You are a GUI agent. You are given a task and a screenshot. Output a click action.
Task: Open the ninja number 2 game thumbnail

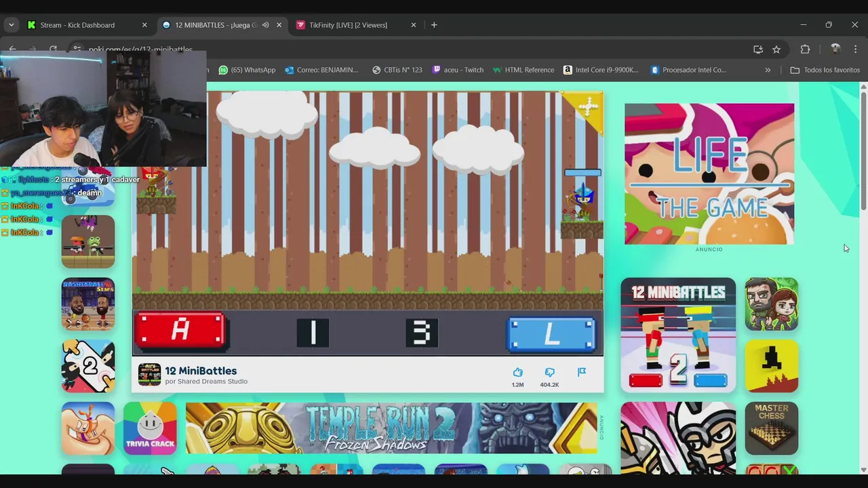[x=88, y=366]
